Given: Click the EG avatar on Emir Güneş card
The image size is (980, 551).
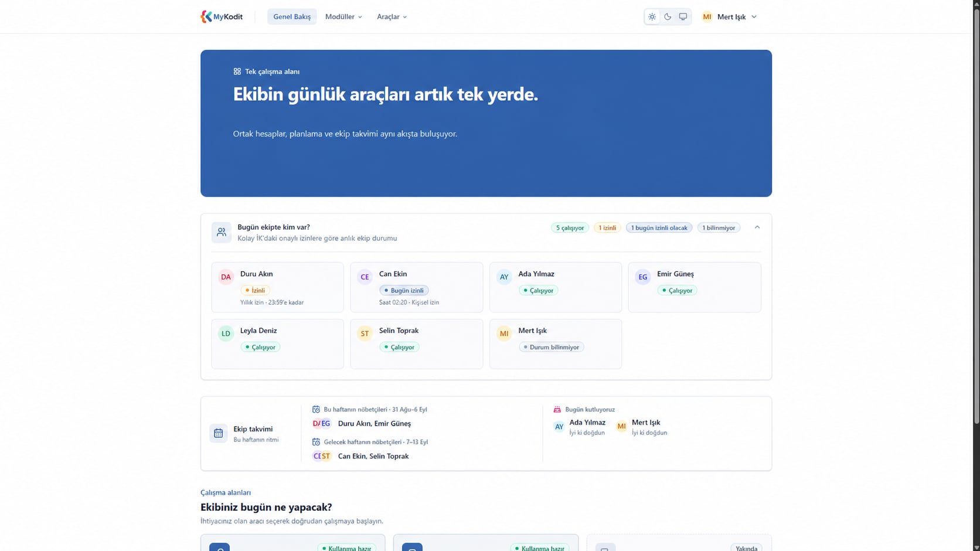Looking at the screenshot, I should (643, 277).
